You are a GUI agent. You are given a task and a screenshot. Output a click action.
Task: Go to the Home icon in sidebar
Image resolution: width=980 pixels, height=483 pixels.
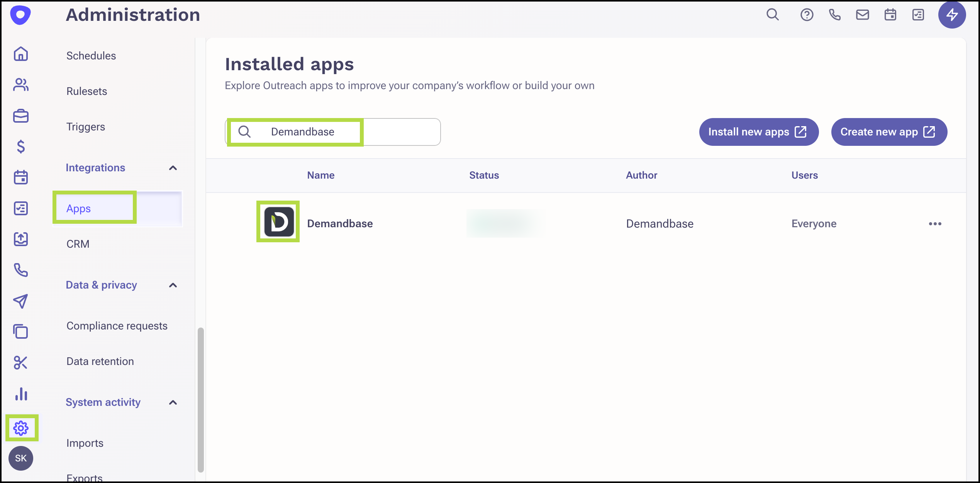click(21, 54)
